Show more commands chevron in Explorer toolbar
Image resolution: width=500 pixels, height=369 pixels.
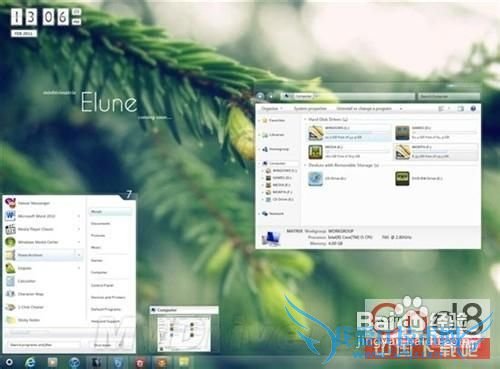401,109
